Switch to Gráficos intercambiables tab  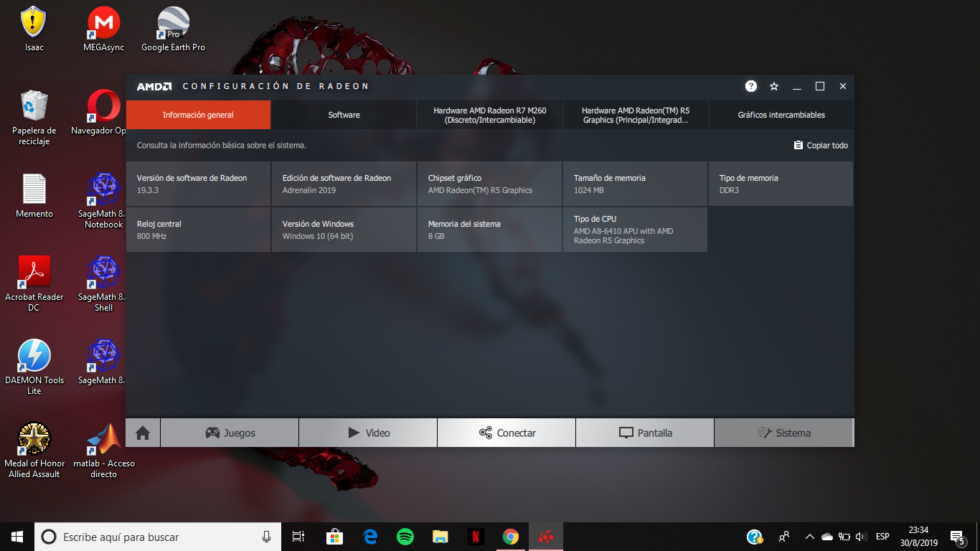781,115
